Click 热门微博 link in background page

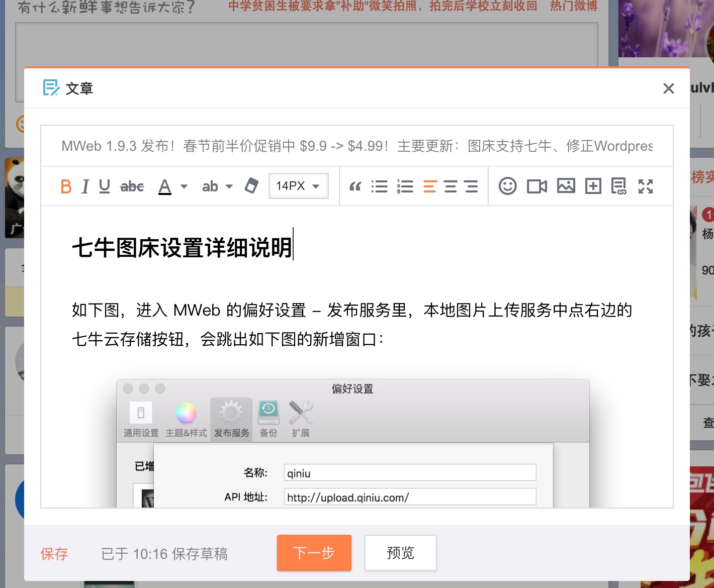[574, 6]
